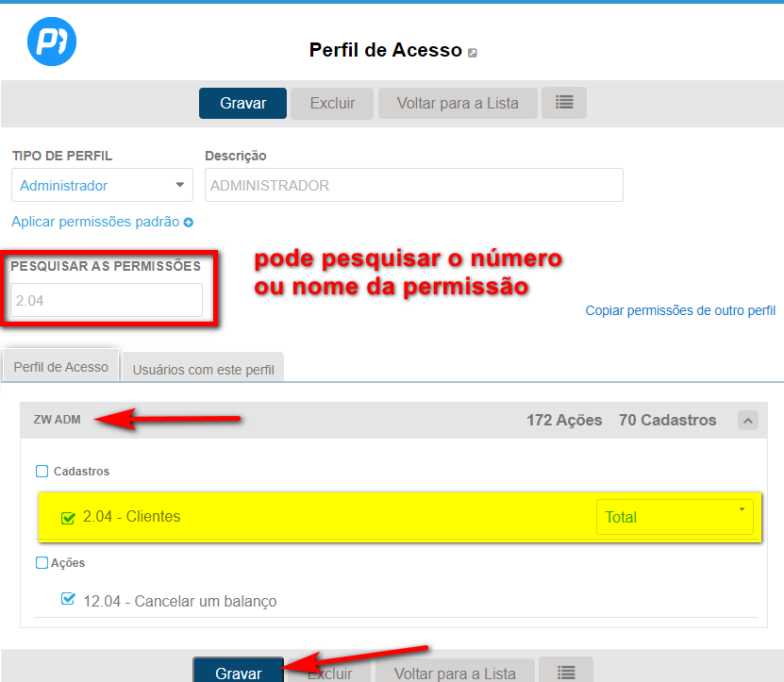
Task: Open the Usuários com este perfil tab
Action: click(x=203, y=370)
